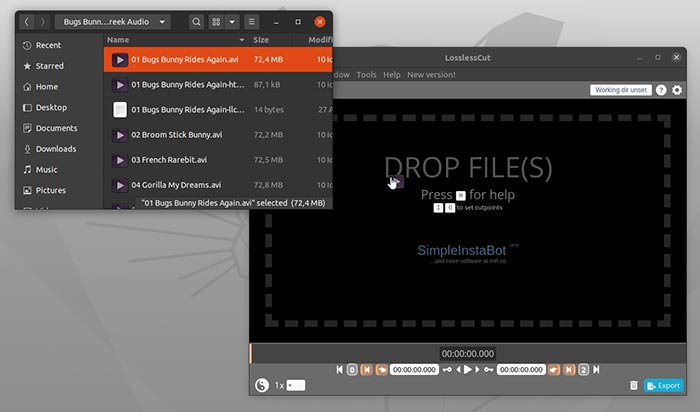
Task: Open the Help menu in LosslessCut
Action: click(392, 75)
